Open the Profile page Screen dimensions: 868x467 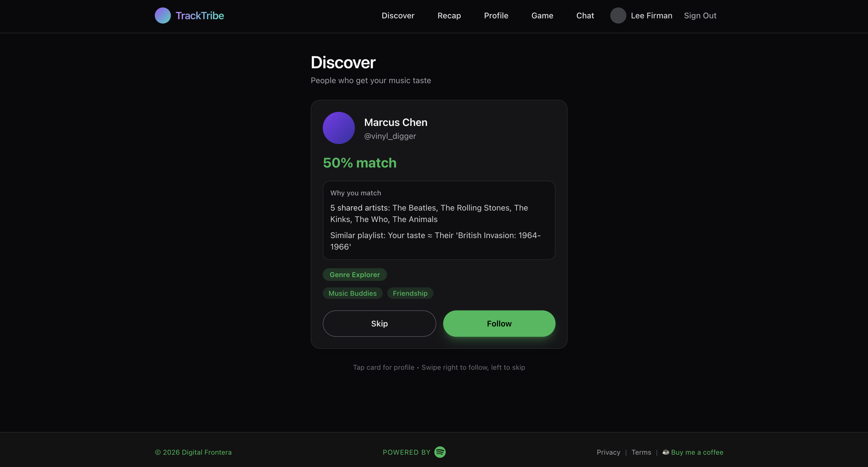coord(496,15)
